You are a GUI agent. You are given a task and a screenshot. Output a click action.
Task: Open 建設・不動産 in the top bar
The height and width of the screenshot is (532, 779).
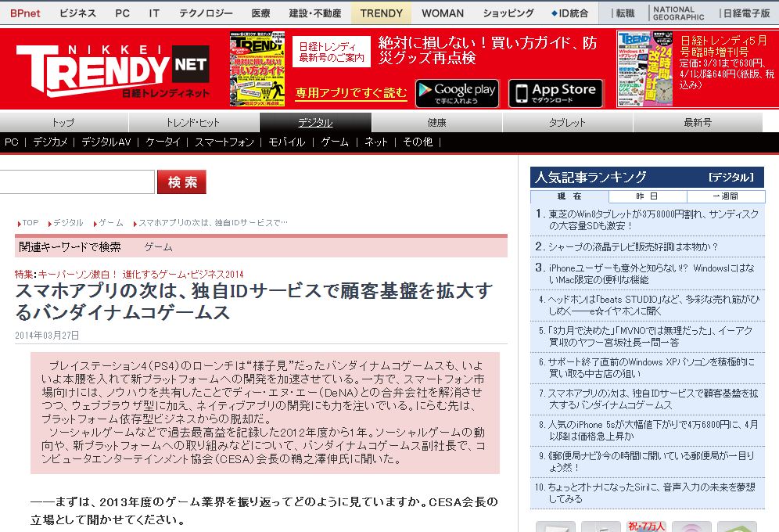(315, 13)
